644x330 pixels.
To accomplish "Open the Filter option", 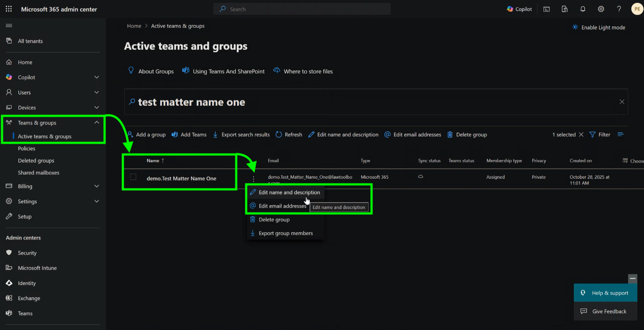I will coord(600,134).
